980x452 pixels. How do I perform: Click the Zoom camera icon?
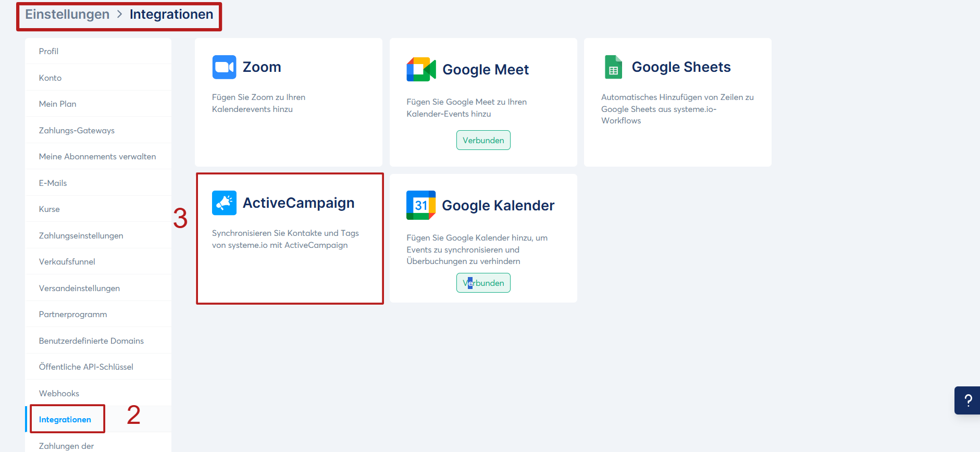[x=224, y=67]
